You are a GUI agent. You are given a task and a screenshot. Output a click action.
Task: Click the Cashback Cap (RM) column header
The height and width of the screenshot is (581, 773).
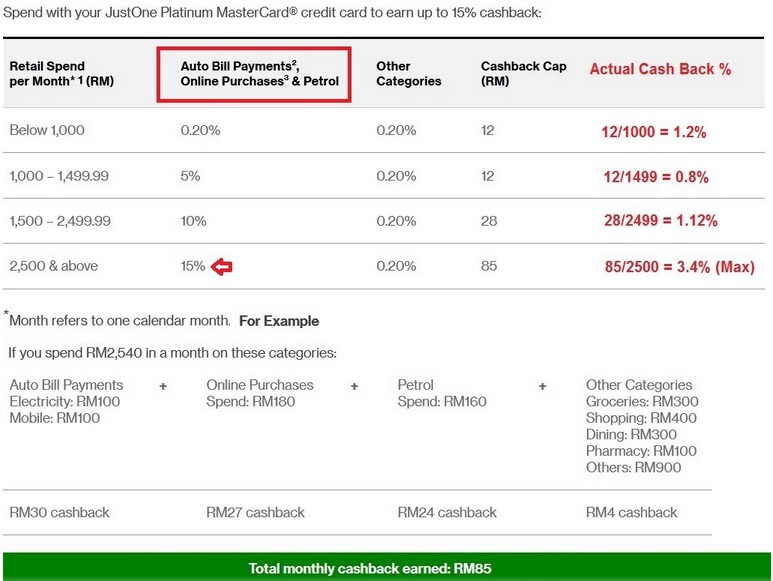(523, 73)
